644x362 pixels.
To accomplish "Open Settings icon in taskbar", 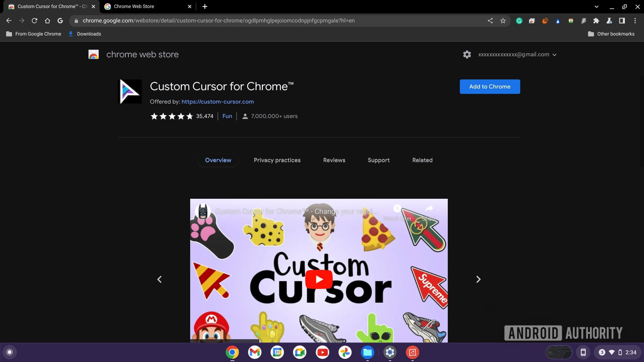I will (389, 352).
